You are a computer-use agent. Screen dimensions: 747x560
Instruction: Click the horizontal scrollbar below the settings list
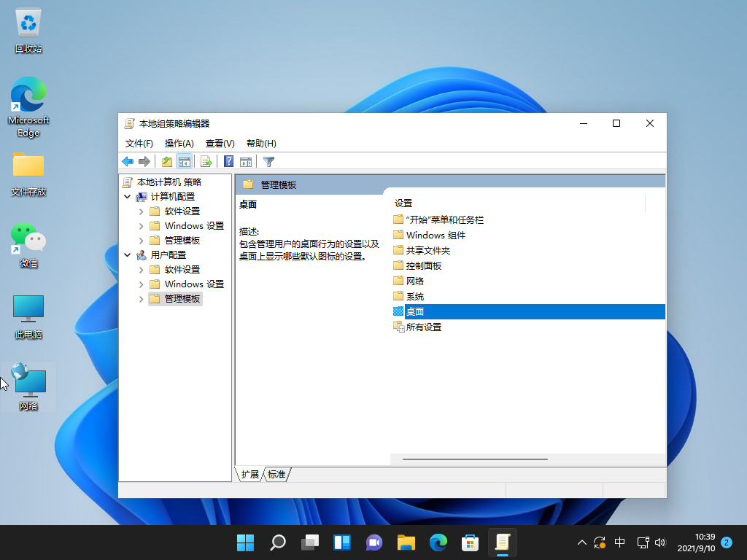[473, 459]
